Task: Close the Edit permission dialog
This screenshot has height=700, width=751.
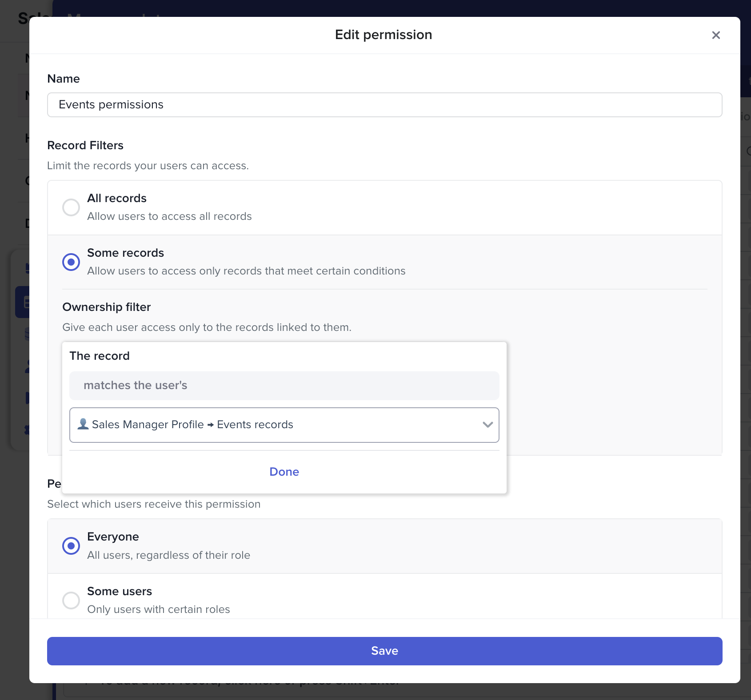Action: pos(715,35)
